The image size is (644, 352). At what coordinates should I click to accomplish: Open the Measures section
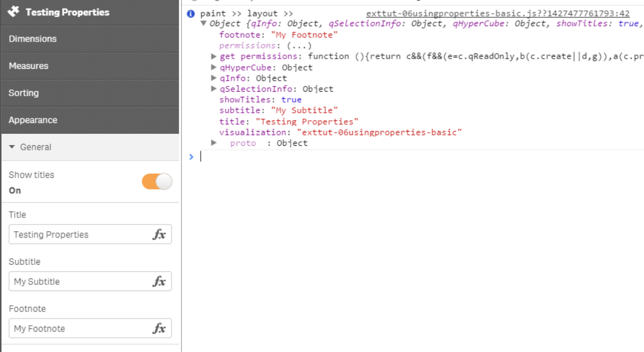90,66
